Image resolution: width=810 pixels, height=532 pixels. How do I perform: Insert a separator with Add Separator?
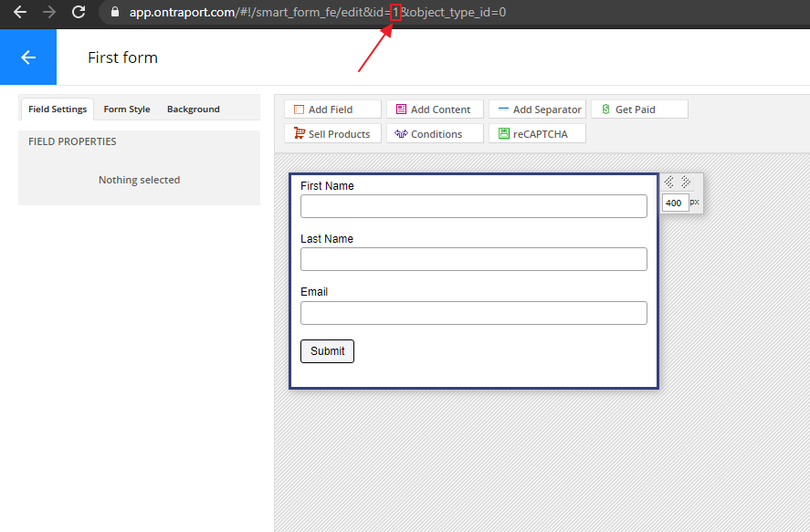coord(537,110)
